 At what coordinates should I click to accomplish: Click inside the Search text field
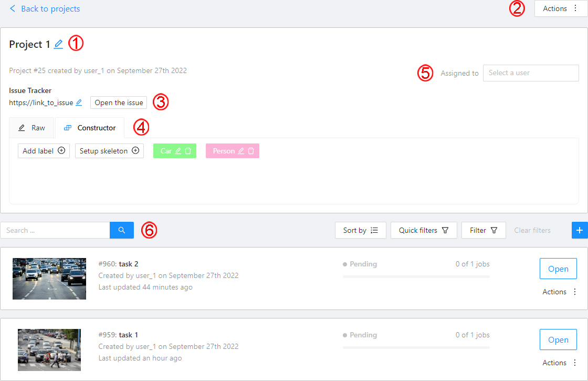(55, 230)
